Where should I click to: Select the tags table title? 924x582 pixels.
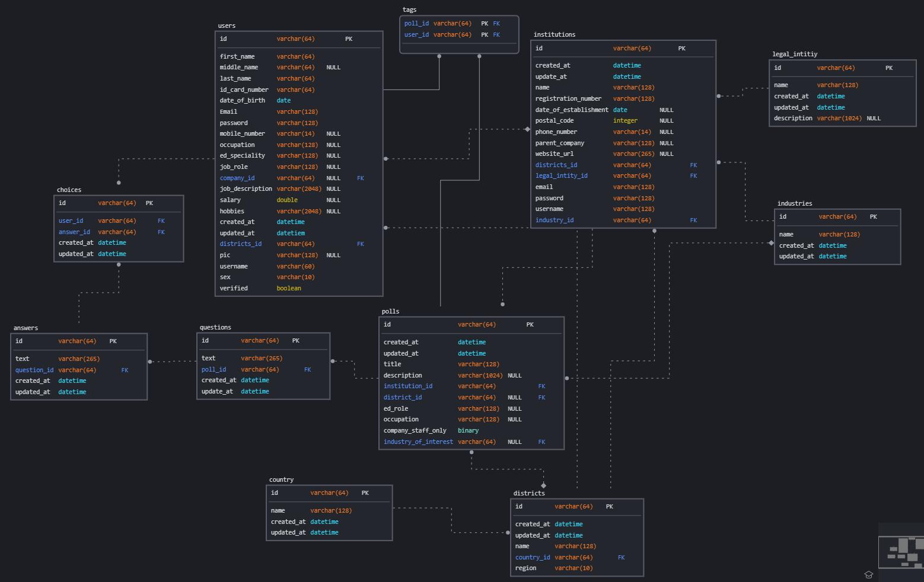tap(409, 10)
